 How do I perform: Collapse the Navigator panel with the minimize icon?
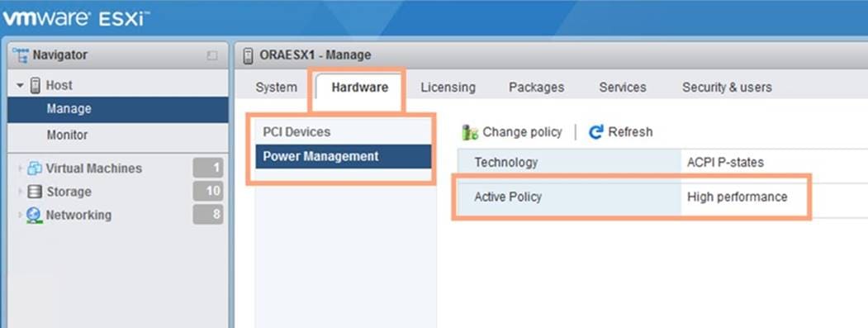point(212,55)
